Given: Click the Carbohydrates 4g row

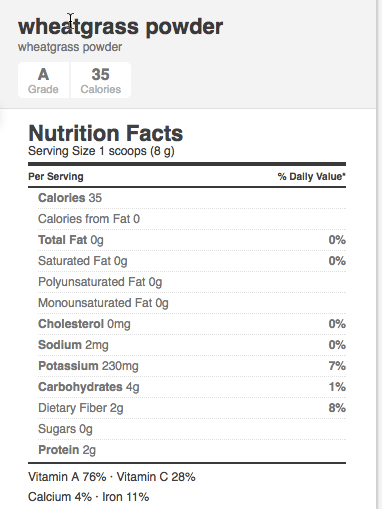Looking at the screenshot, I should tap(192, 387).
